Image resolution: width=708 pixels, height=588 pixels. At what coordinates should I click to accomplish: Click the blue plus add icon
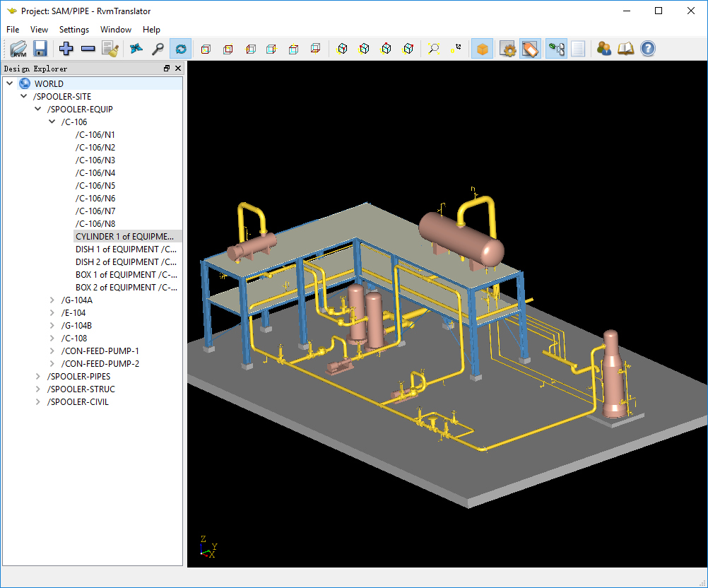[66, 49]
